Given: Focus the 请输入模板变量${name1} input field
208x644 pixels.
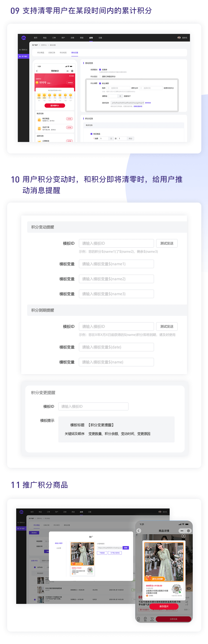Looking at the screenshot, I should [x=116, y=264].
